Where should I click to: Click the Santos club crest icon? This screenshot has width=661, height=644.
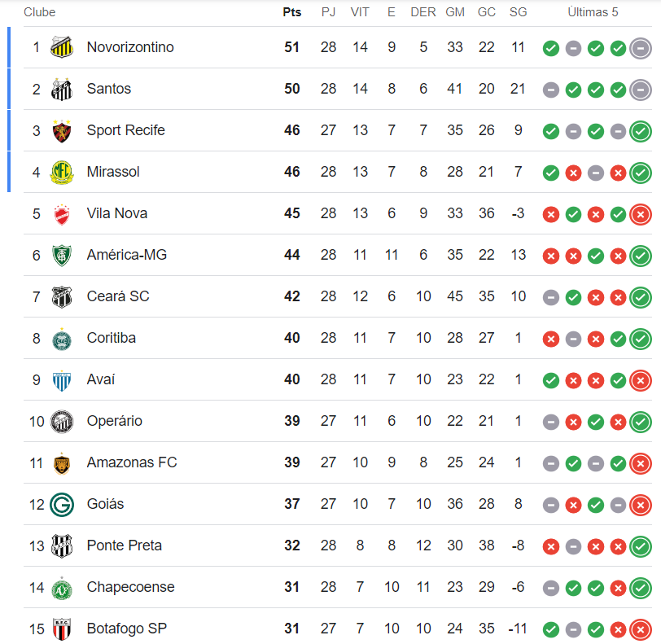[62, 89]
